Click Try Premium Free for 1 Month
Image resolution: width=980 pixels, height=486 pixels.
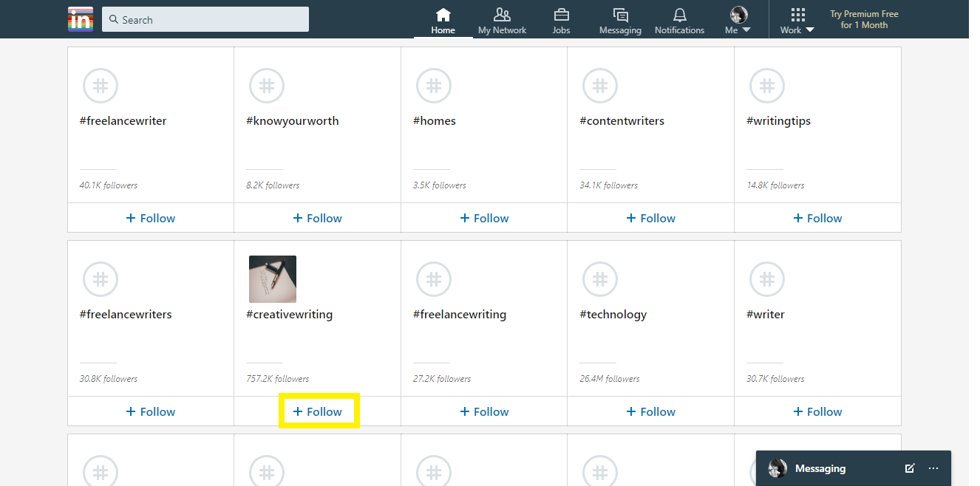[864, 19]
